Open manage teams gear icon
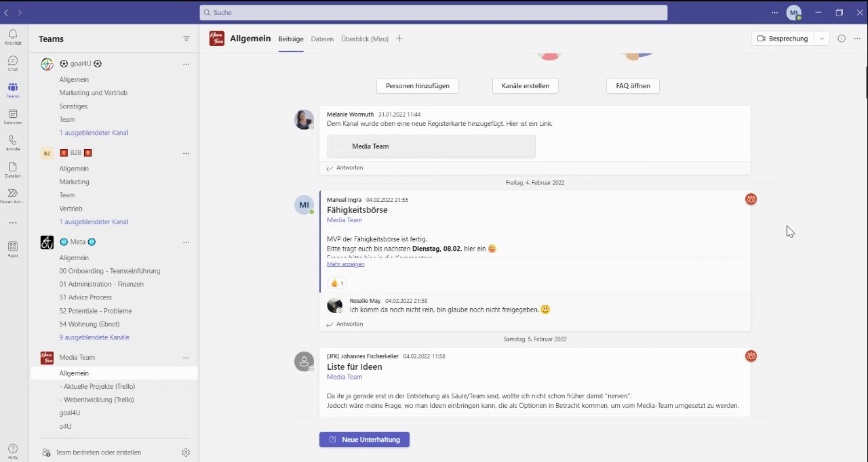Viewport: 868px width, 462px height. (186, 453)
